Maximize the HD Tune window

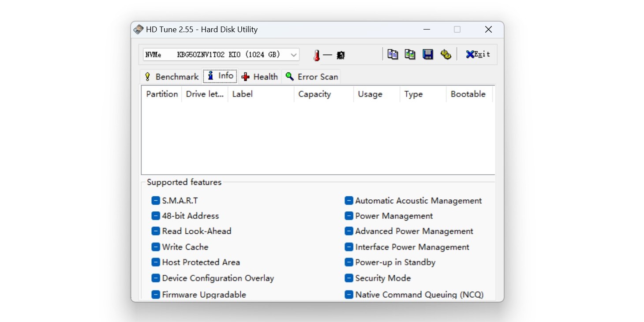click(457, 30)
